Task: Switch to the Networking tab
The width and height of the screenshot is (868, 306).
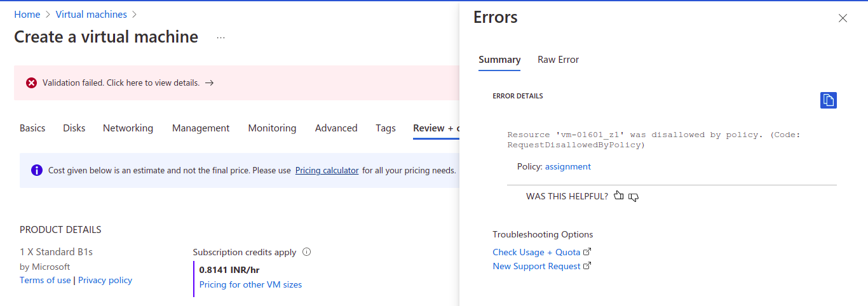Action: point(128,128)
